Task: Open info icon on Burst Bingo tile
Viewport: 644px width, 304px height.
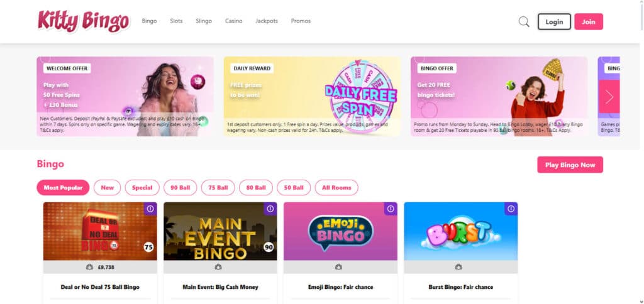Action: tap(511, 209)
